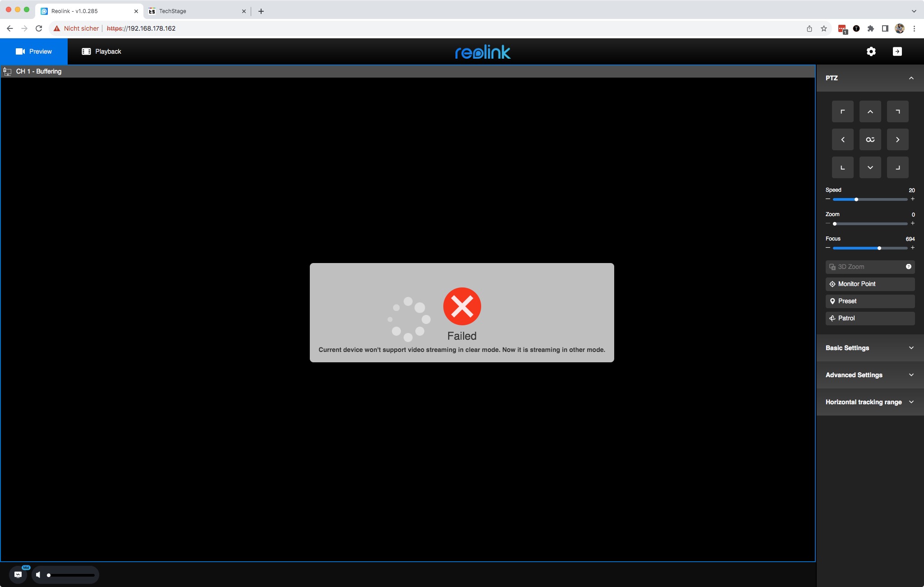Open the Preset button

click(x=869, y=301)
